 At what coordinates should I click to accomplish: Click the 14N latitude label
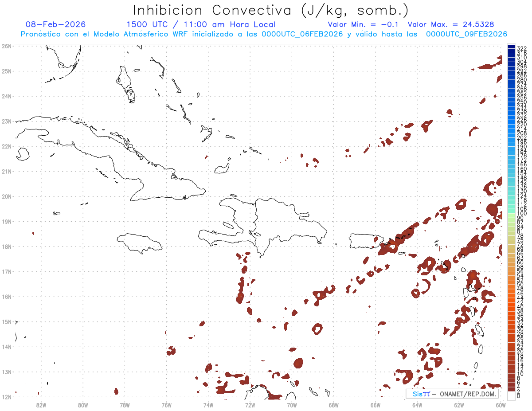tap(6, 347)
